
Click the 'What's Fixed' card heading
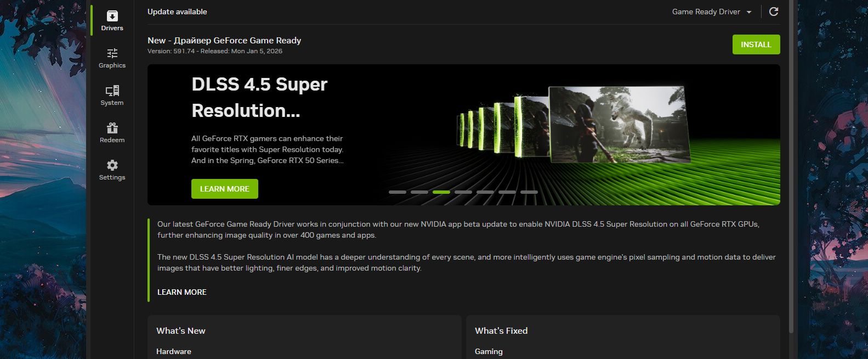click(501, 330)
